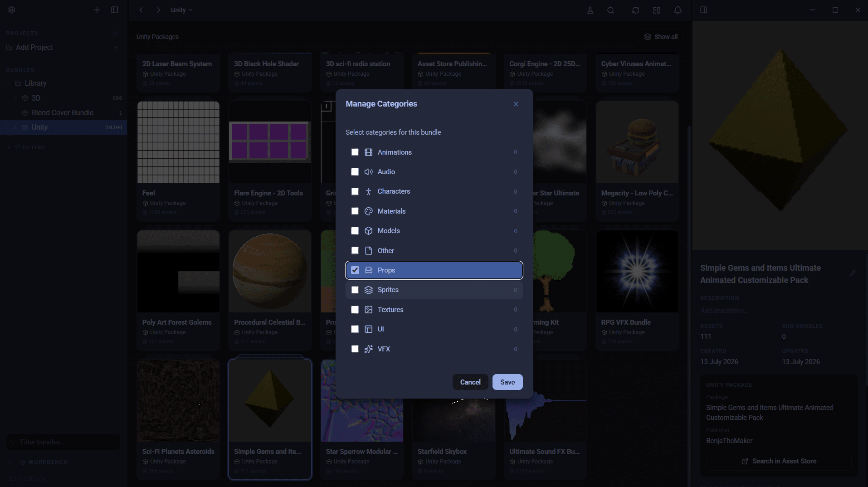This screenshot has width=868, height=487.
Task: Open the Unity breadcrumb dropdown
Action: point(182,10)
